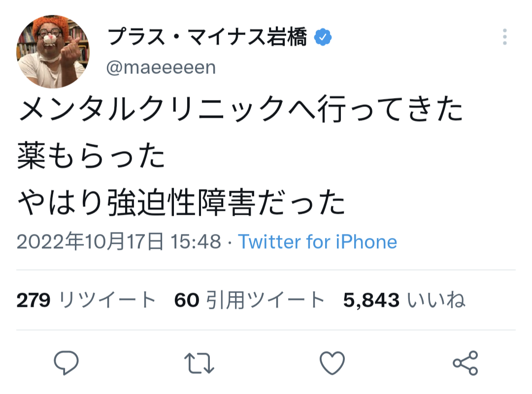View the 279 リツイート list
This screenshot has width=532, height=394.
coord(86,300)
